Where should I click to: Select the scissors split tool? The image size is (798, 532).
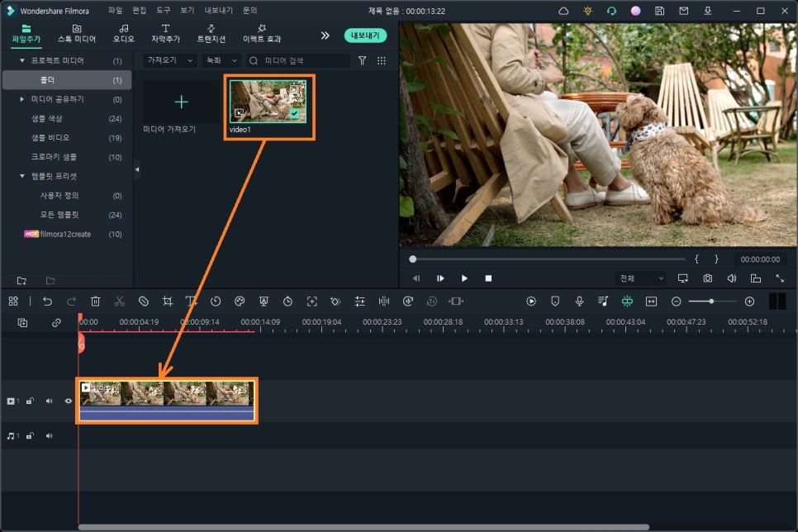[x=120, y=302]
